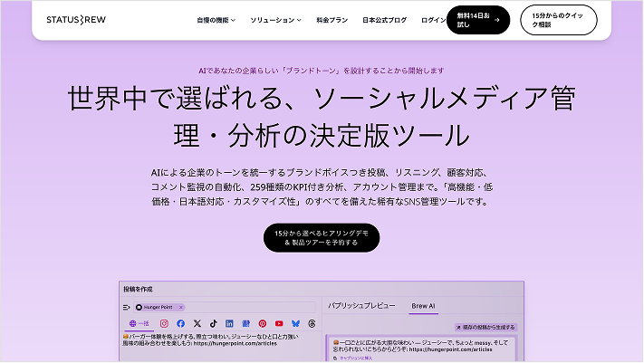Viewport: 644px width, 363px height.
Task: Open the 日本公式ブログ link
Action: pos(384,20)
